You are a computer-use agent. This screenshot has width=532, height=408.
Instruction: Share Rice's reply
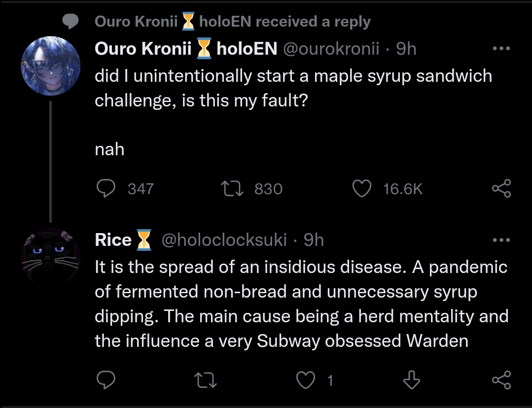coord(501,380)
